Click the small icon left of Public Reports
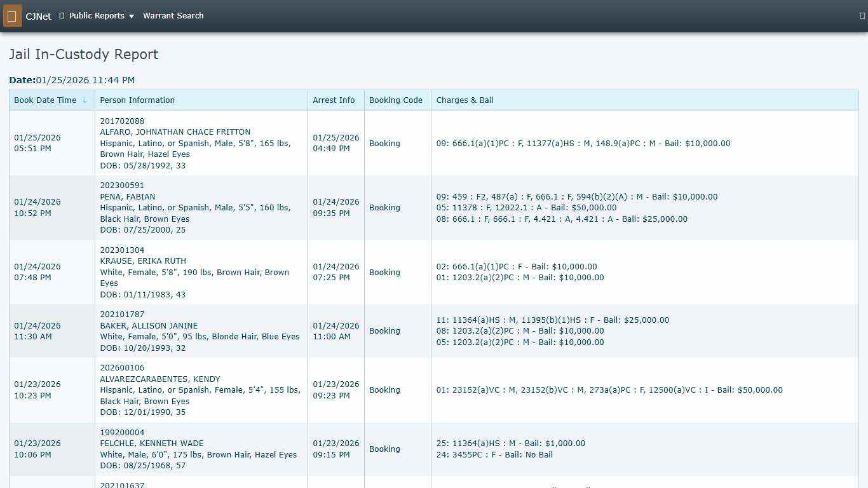 (62, 16)
